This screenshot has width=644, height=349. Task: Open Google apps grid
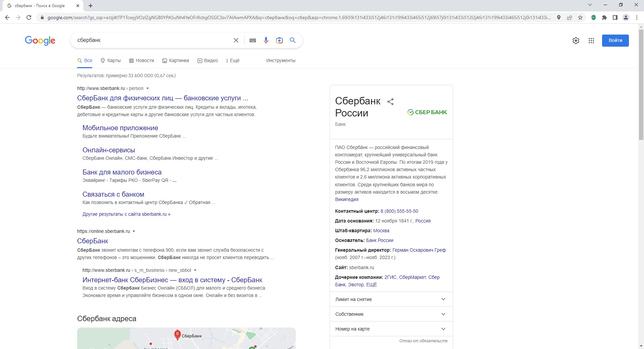[591, 41]
